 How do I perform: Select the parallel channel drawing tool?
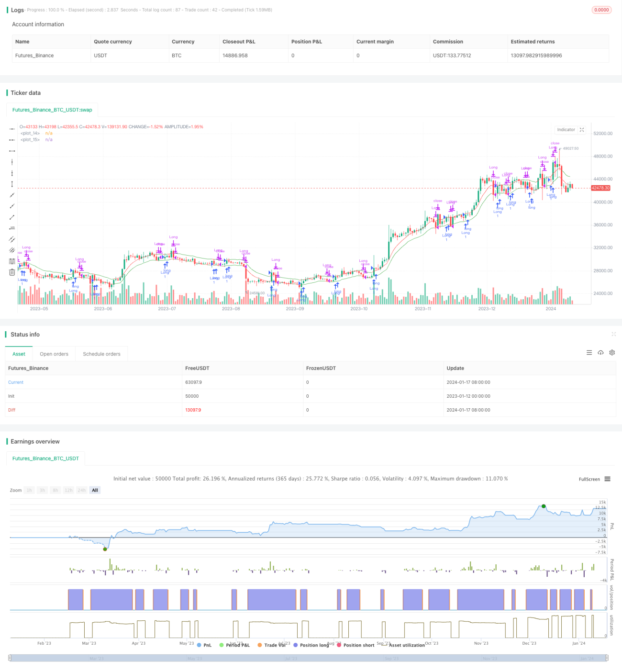pos(12,239)
